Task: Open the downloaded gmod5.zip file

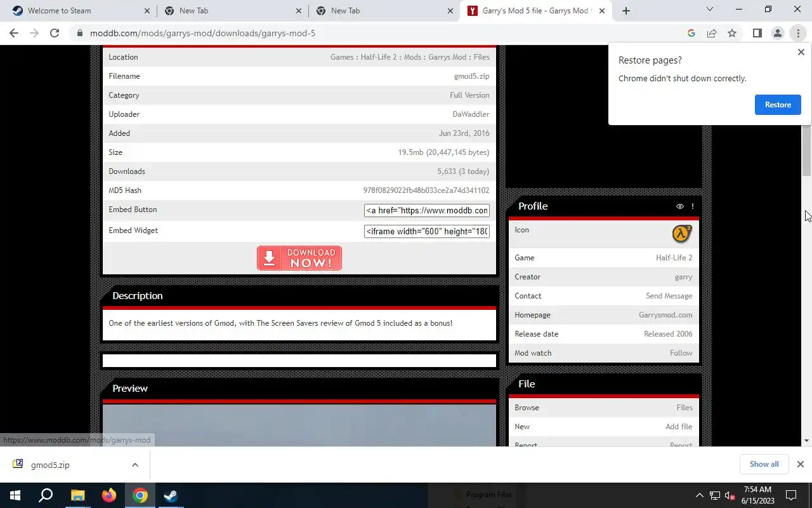Action: (50, 465)
